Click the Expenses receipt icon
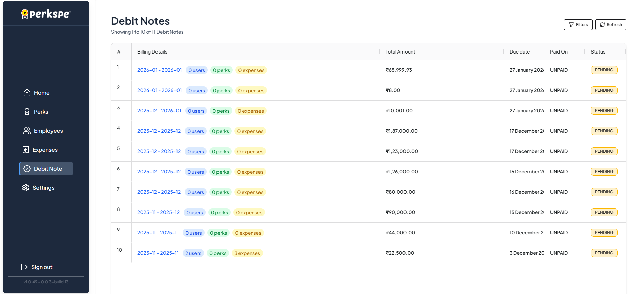644x294 pixels. point(26,150)
